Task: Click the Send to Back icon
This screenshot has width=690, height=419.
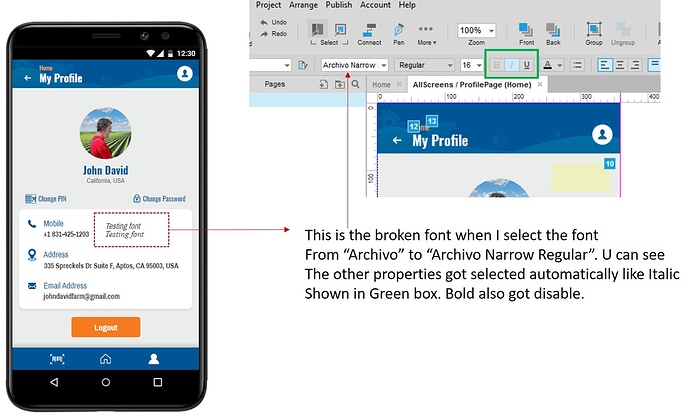Action: [x=553, y=31]
